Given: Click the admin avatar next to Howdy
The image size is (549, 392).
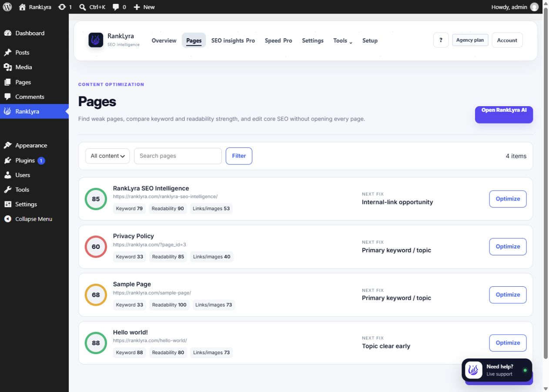Looking at the screenshot, I should (x=534, y=7).
